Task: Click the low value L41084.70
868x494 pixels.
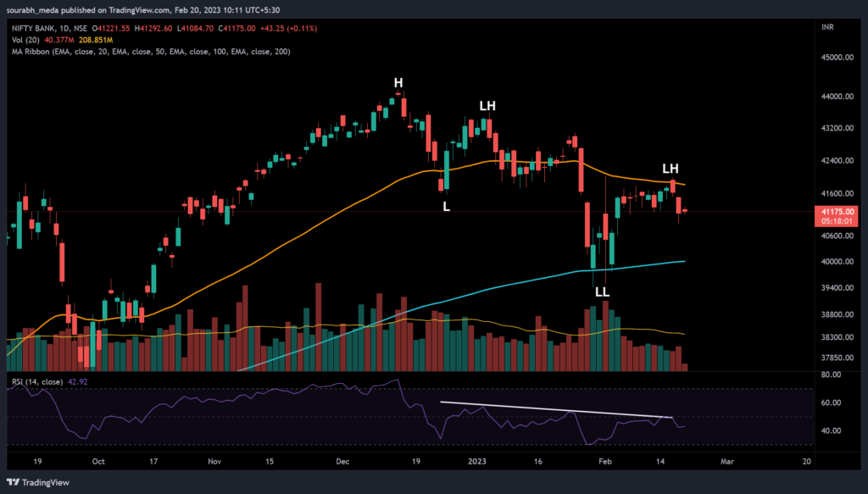Action: click(x=195, y=28)
